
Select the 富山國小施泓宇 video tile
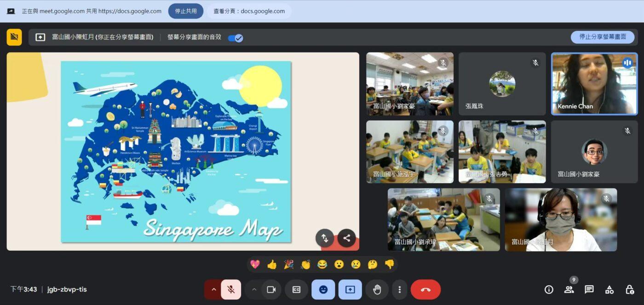point(410,152)
